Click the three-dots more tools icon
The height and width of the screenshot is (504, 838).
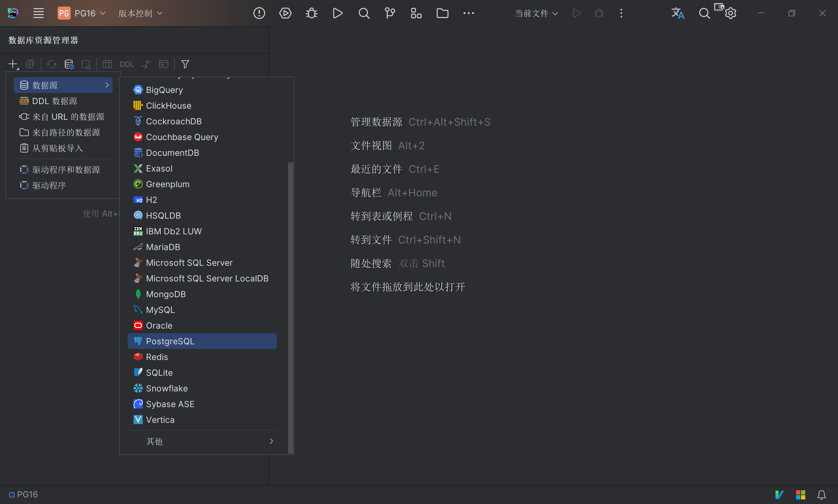tap(469, 13)
